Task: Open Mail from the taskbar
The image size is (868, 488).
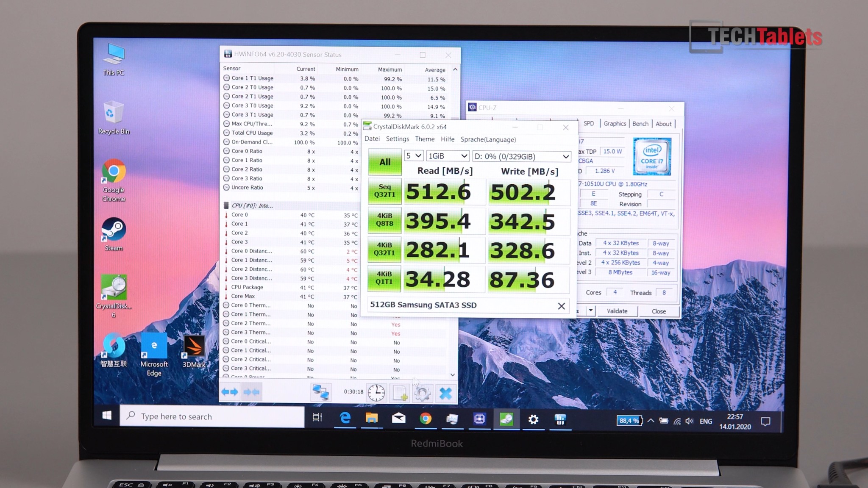Action: pos(398,419)
